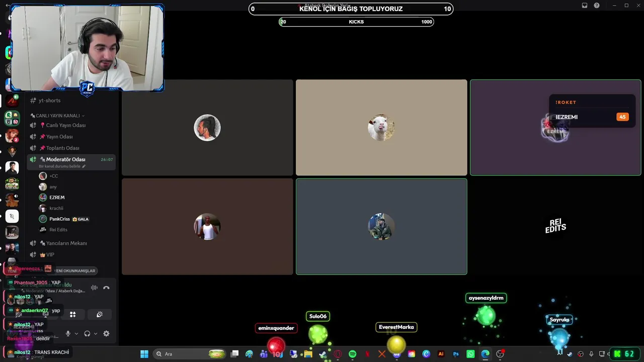Open the Discord help icon

[597, 6]
